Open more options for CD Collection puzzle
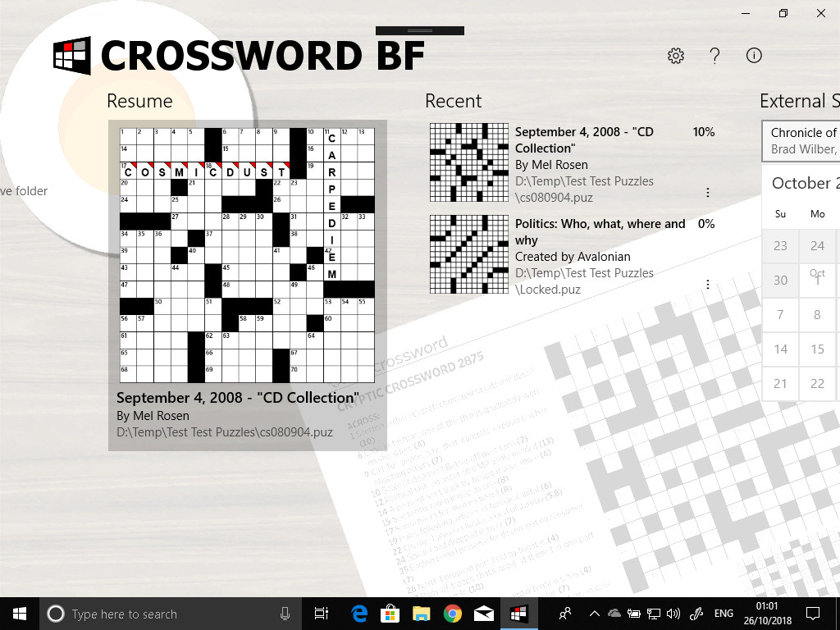Screen dimensions: 840x630 [708, 192]
